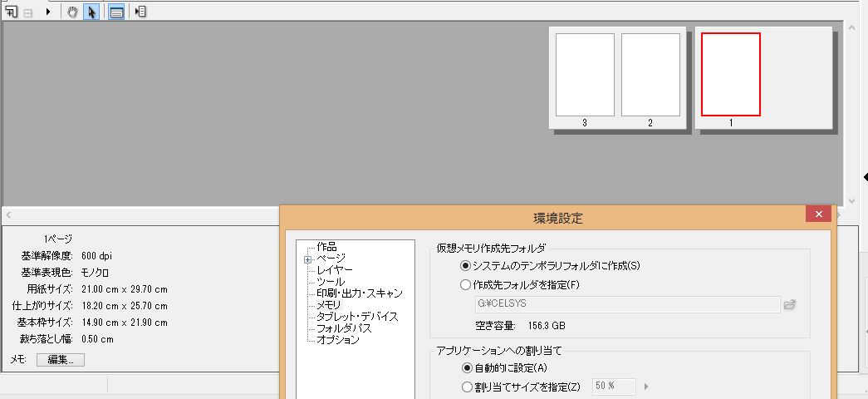Screen dimensions: 868x399
Task: Select 自動的に設定(A) radio button
Action: click(x=467, y=368)
